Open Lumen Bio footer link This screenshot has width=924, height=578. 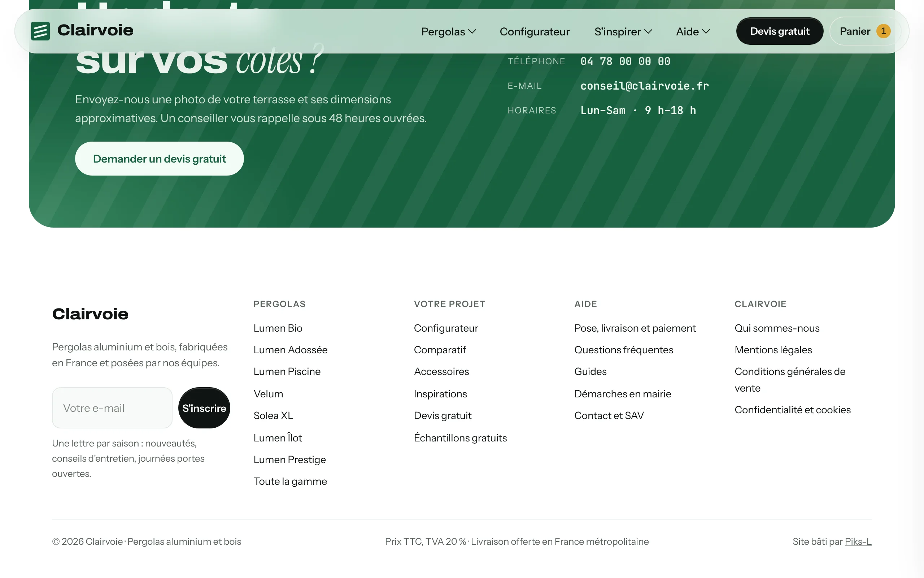click(278, 328)
